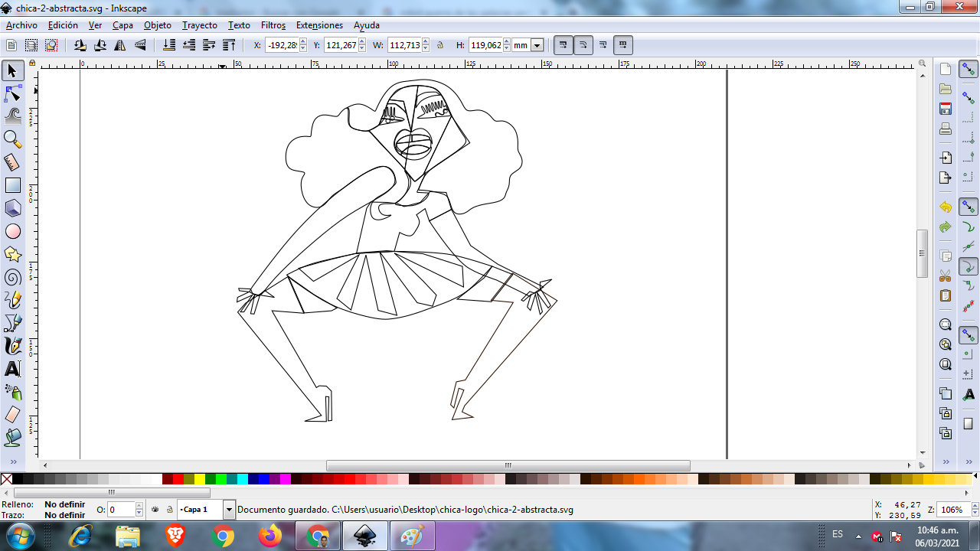Lower selection to bottom
The width and height of the screenshot is (980, 551).
pos(169,45)
